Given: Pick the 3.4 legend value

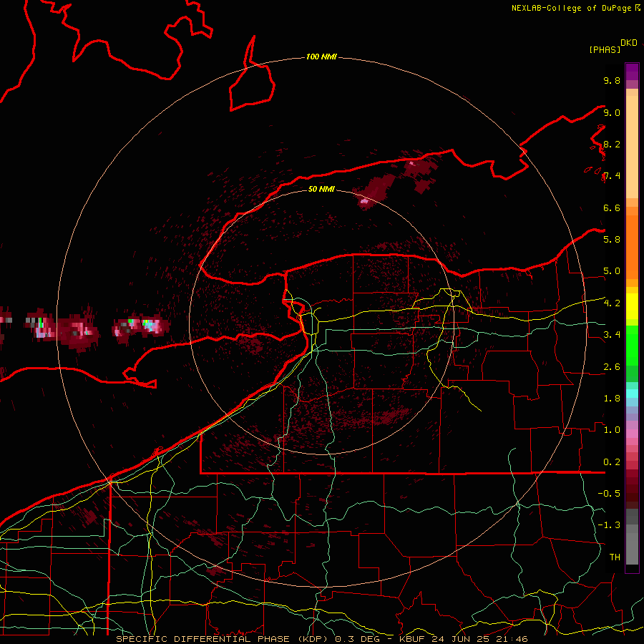Looking at the screenshot, I should 612,335.
